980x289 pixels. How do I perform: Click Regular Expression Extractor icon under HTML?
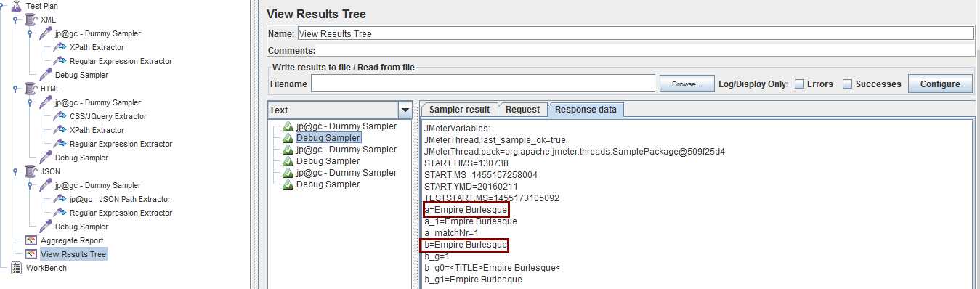coord(60,144)
